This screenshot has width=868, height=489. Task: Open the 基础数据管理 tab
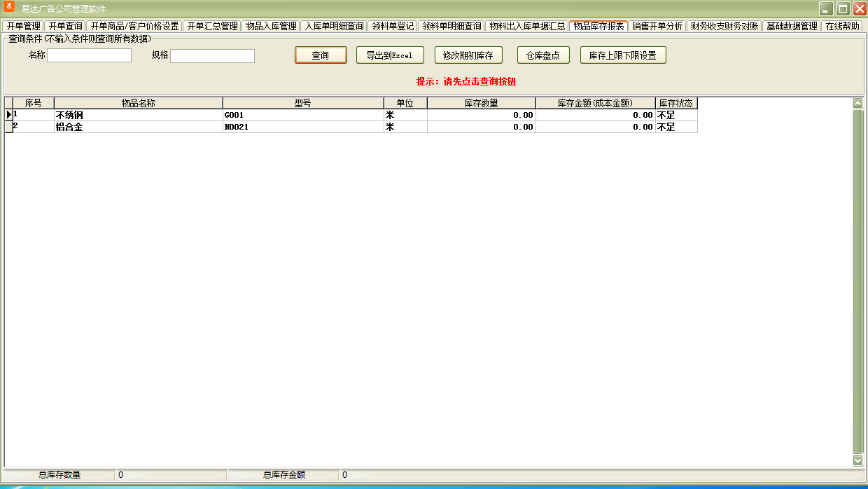point(792,26)
